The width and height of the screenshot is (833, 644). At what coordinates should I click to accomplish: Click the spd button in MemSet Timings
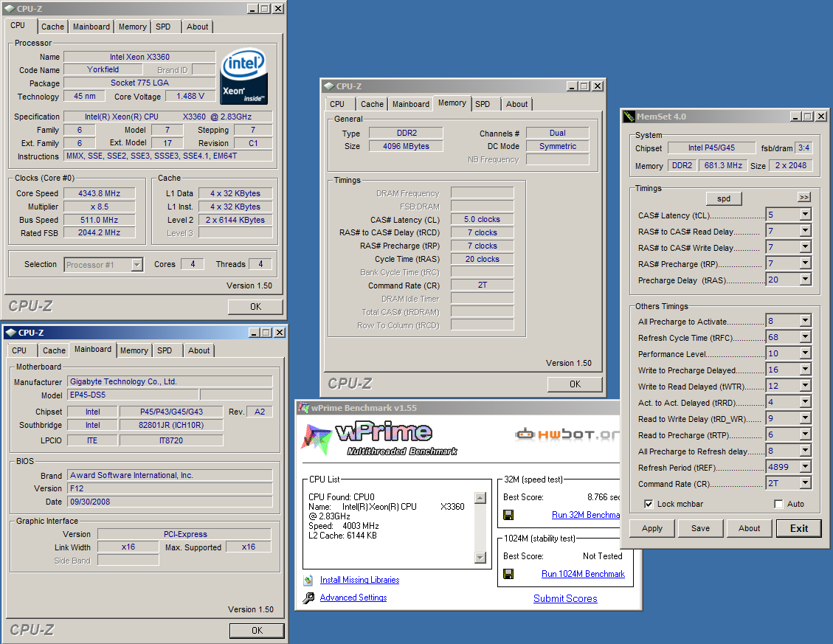(724, 198)
